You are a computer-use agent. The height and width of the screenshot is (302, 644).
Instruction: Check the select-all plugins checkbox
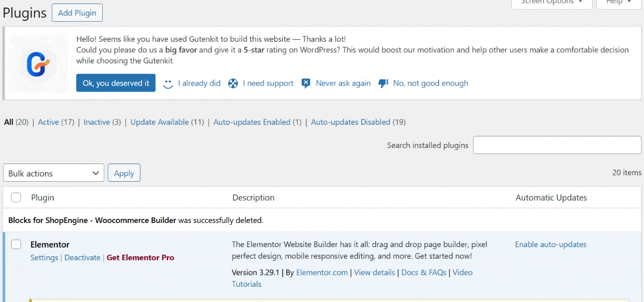click(x=16, y=197)
